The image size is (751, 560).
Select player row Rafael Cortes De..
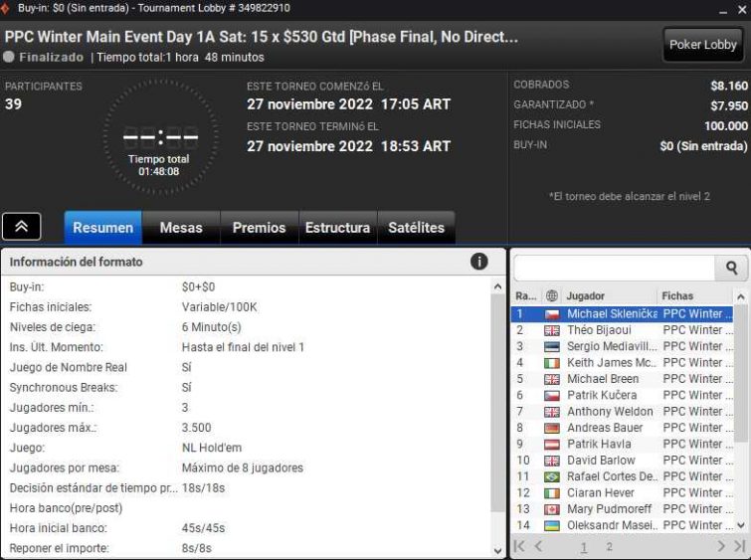[x=623, y=477]
